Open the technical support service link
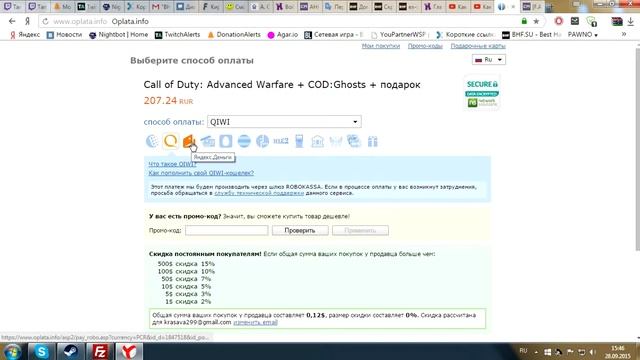 (259, 193)
